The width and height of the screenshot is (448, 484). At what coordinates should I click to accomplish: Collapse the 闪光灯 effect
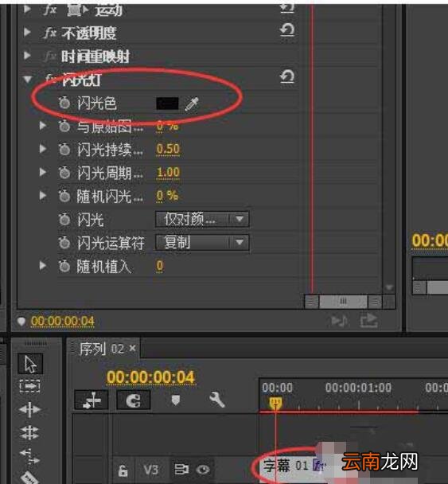click(28, 80)
